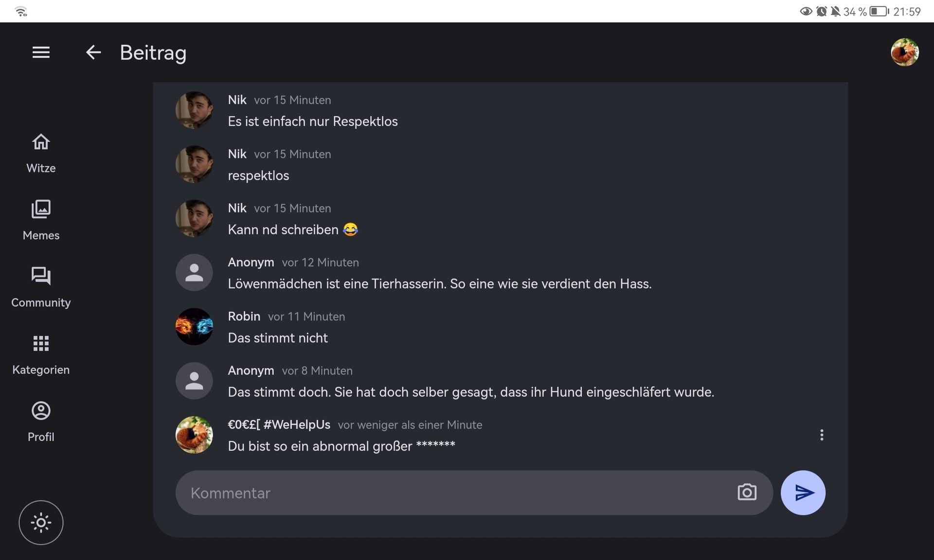
Task: Tap the red panda avatar on last comment
Action: [x=194, y=435]
